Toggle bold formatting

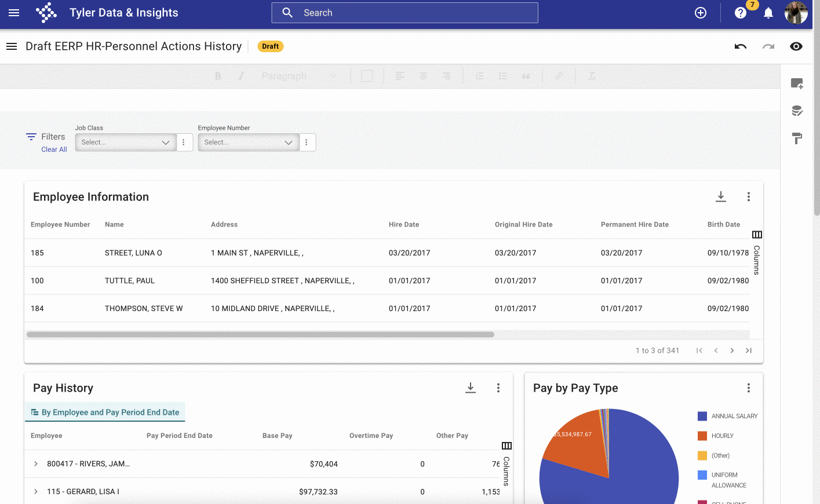(x=218, y=76)
